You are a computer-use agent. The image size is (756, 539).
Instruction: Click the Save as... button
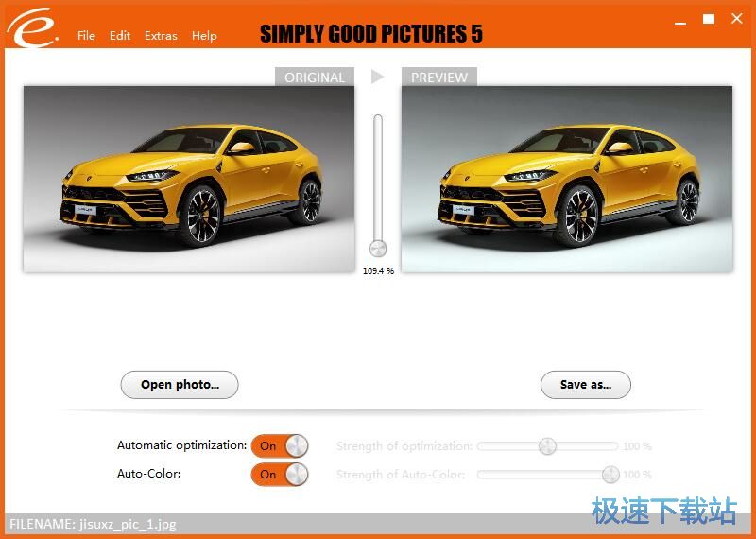pos(585,385)
